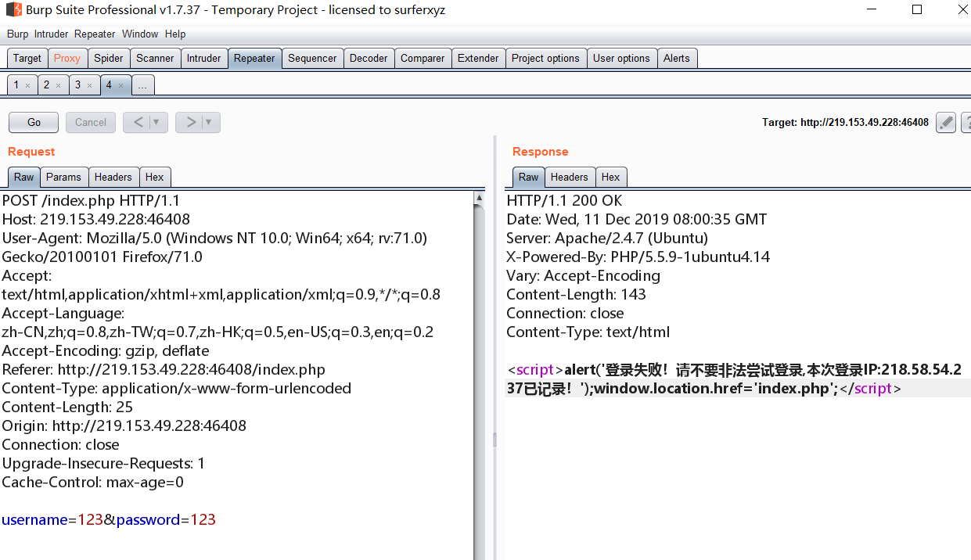
Task: Send the request with Go button
Action: pos(34,122)
